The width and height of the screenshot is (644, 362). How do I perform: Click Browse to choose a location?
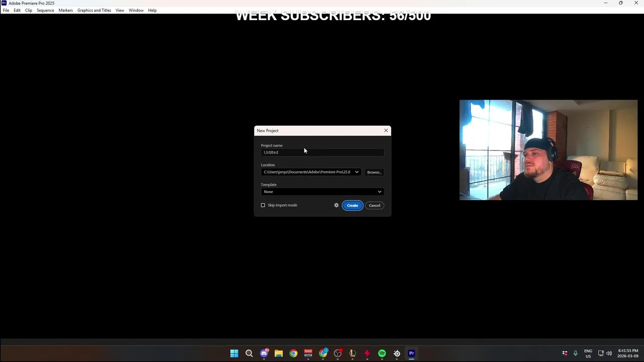click(374, 172)
